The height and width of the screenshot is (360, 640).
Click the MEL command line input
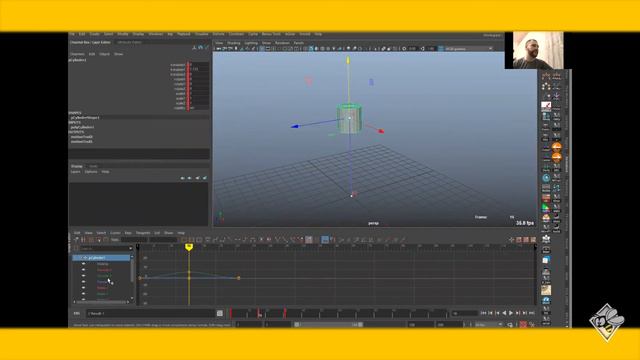150,313
